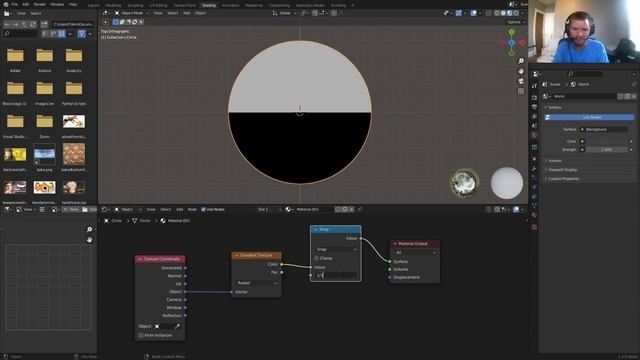Open the Render menu
This screenshot has width=640, height=360.
(x=40, y=4)
